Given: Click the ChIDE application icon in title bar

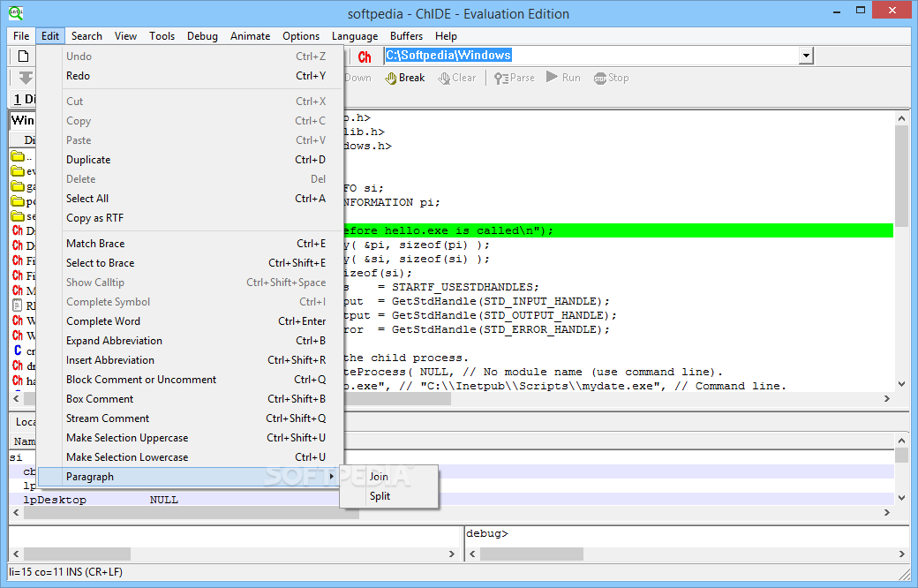Looking at the screenshot, I should (x=16, y=13).
